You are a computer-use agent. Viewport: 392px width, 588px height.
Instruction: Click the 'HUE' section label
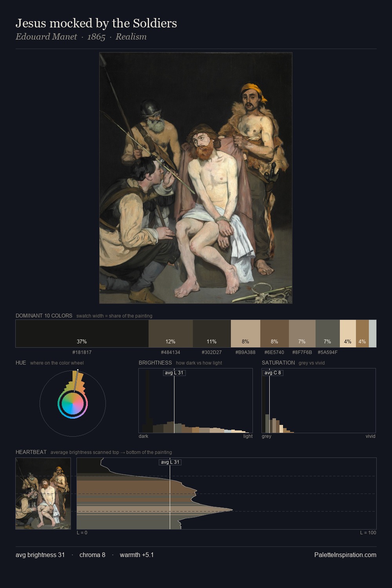coord(21,363)
